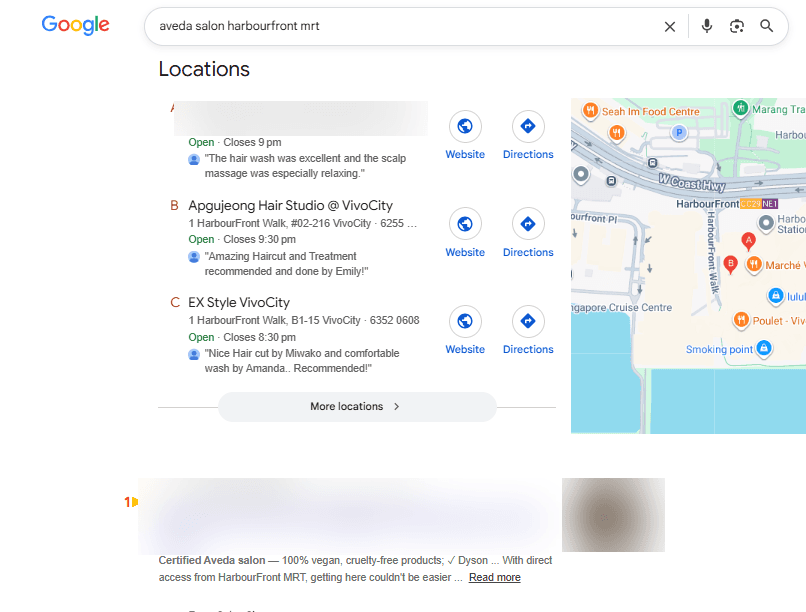Click the grey Harbour Station marker
The image size is (806, 612).
[x=766, y=222]
